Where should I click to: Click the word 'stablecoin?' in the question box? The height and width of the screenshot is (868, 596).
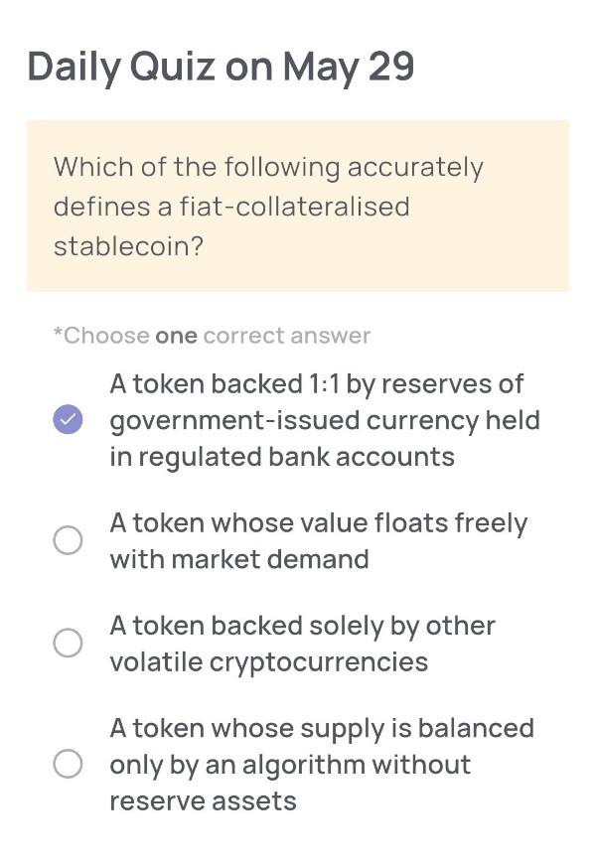129,246
